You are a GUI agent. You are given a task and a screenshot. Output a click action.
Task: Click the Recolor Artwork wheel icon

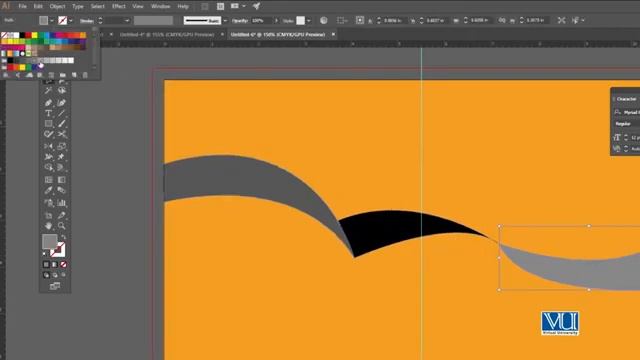click(324, 20)
